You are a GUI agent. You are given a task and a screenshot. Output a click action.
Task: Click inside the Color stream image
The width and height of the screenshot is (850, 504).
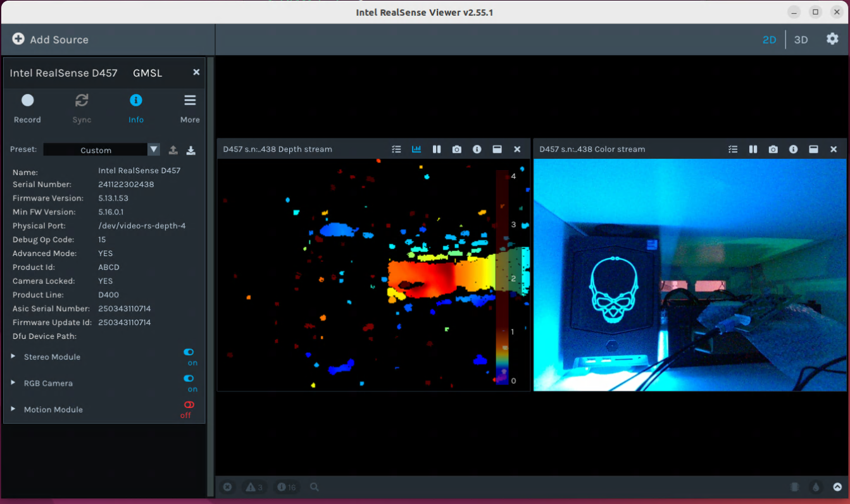(x=690, y=274)
